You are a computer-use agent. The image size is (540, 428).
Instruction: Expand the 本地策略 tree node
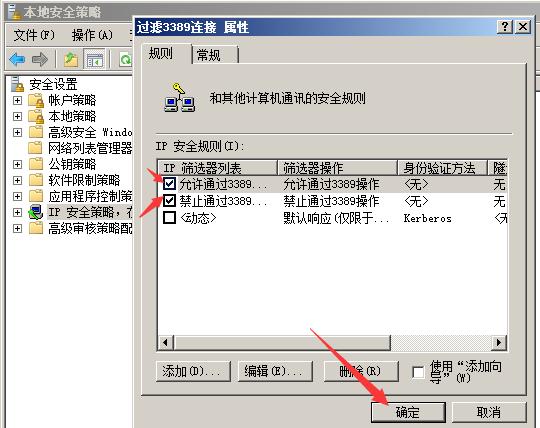point(17,116)
